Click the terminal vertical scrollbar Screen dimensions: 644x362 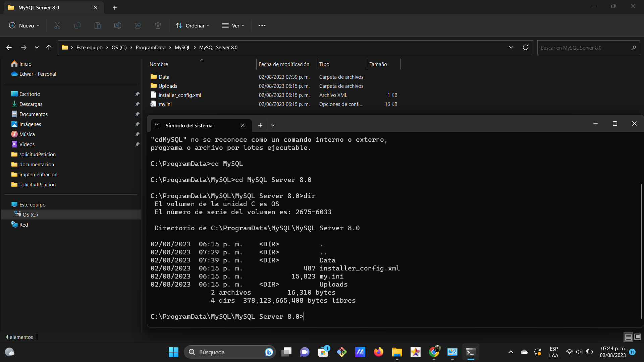[641, 251]
